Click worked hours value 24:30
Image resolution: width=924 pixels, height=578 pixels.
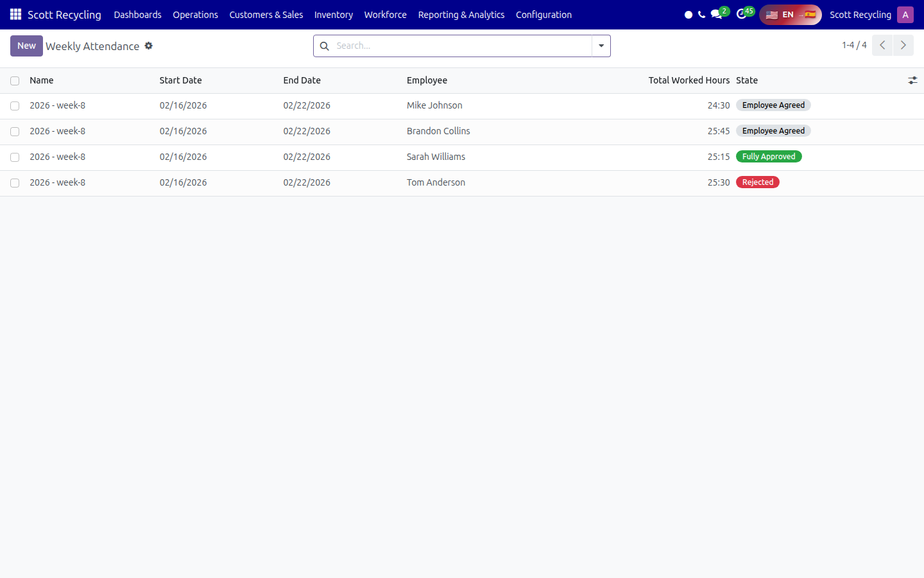(x=719, y=105)
